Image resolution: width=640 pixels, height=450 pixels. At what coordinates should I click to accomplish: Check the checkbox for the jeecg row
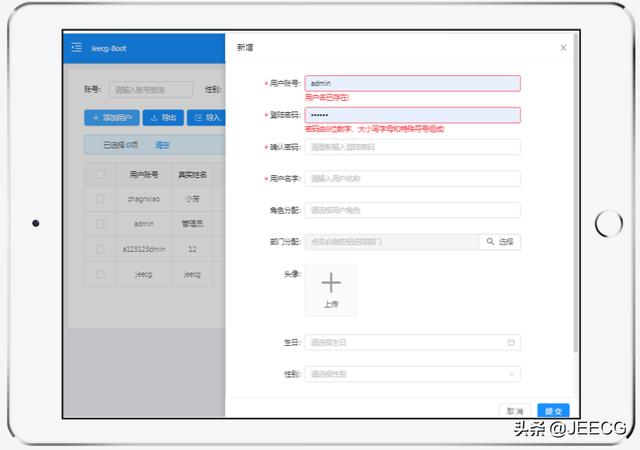(100, 274)
